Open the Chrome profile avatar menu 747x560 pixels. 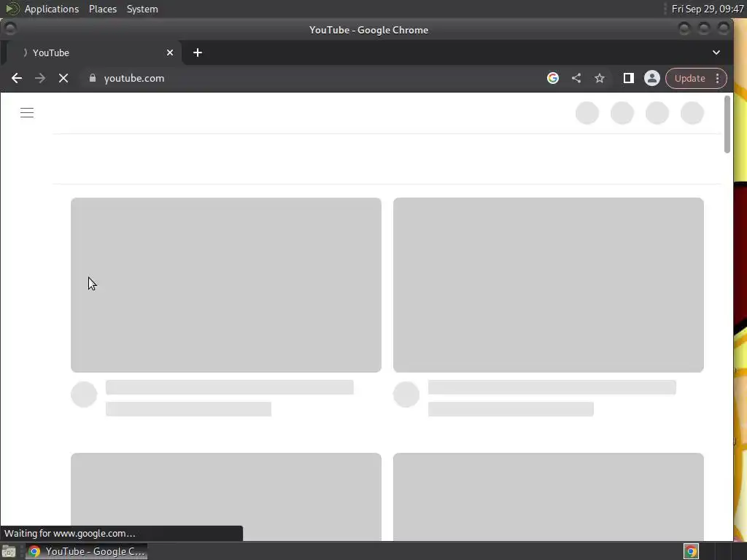point(651,78)
